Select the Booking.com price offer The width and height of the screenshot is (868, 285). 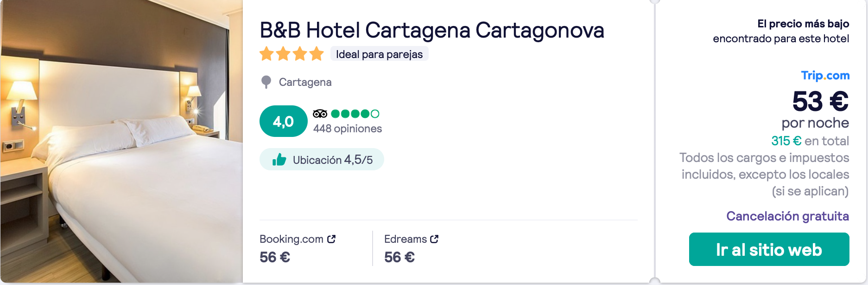click(x=298, y=248)
